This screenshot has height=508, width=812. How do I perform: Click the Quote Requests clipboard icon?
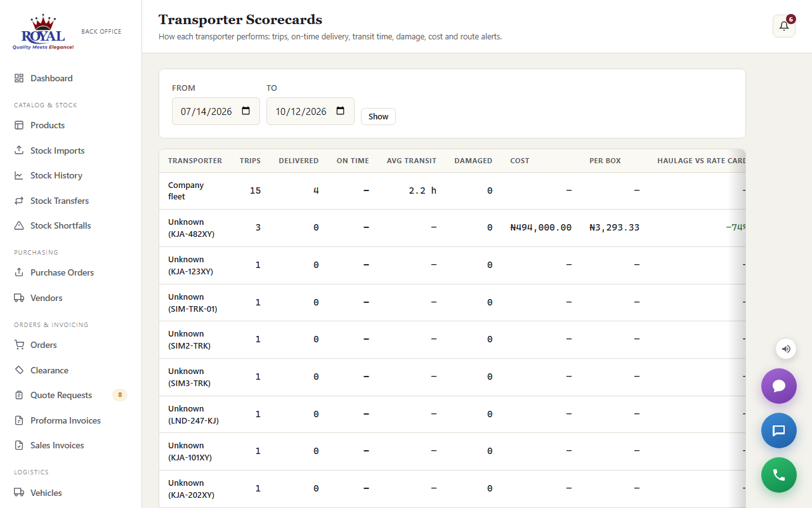click(x=19, y=395)
